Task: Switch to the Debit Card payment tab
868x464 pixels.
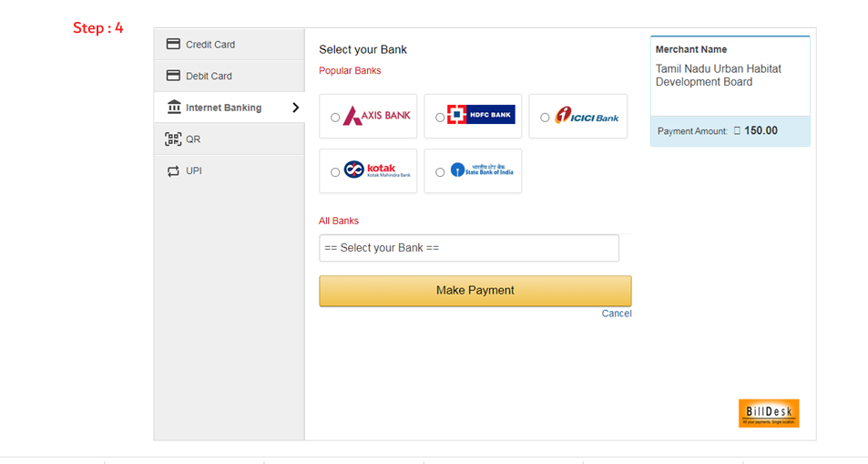Action: click(x=230, y=76)
